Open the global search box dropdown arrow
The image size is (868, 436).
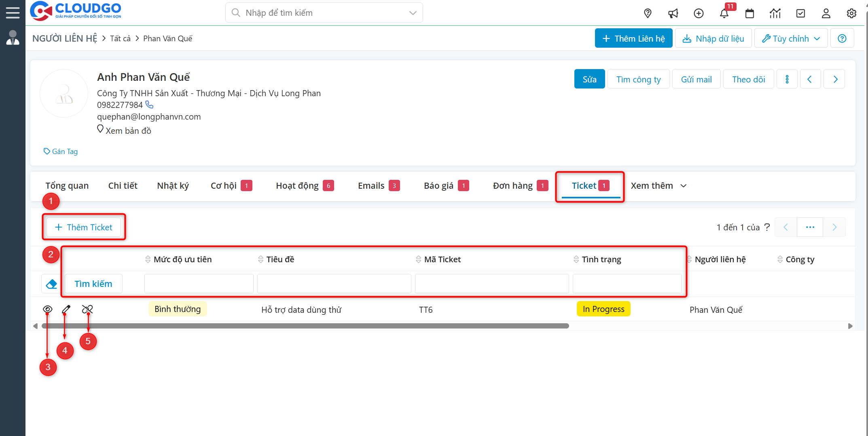(413, 13)
